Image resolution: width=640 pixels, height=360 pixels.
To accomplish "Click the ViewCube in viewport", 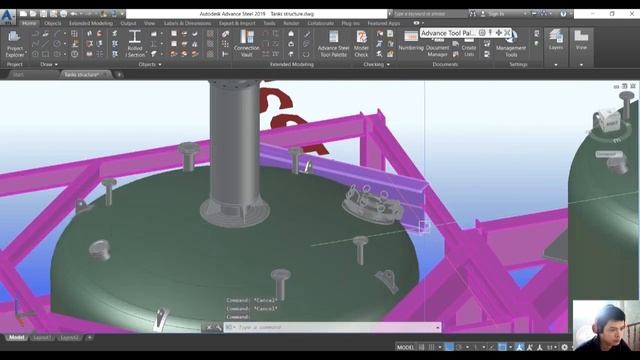I will click(609, 120).
